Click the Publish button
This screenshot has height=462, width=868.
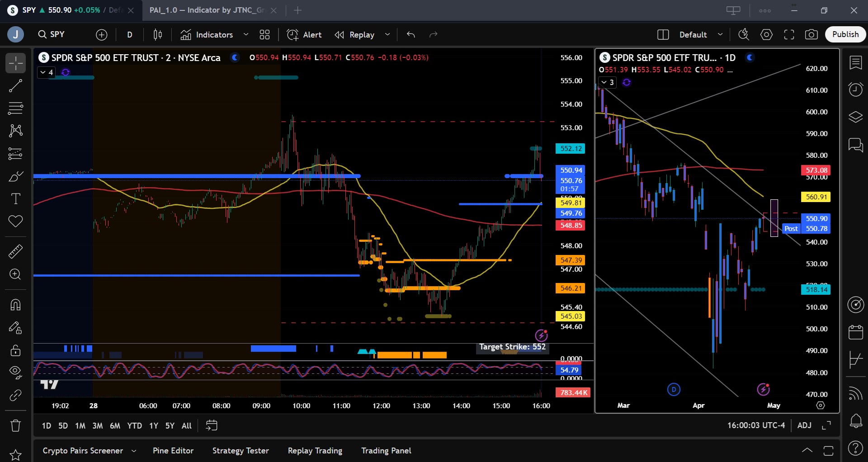[x=845, y=34]
